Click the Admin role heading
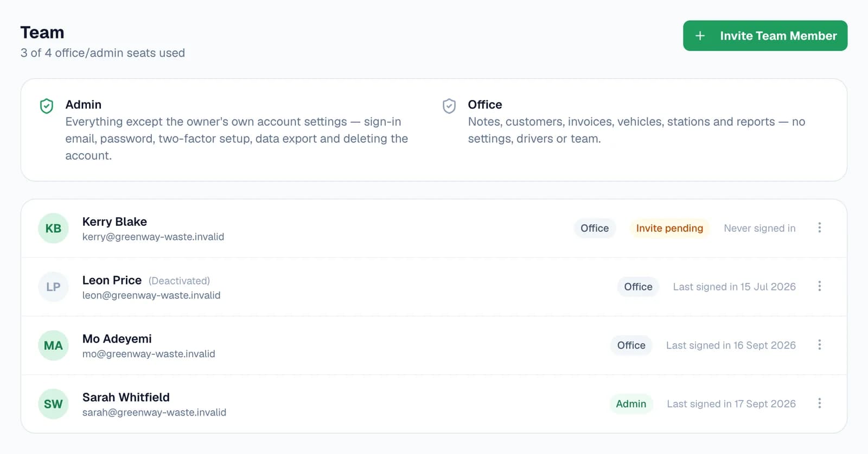The height and width of the screenshot is (454, 868). point(83,104)
